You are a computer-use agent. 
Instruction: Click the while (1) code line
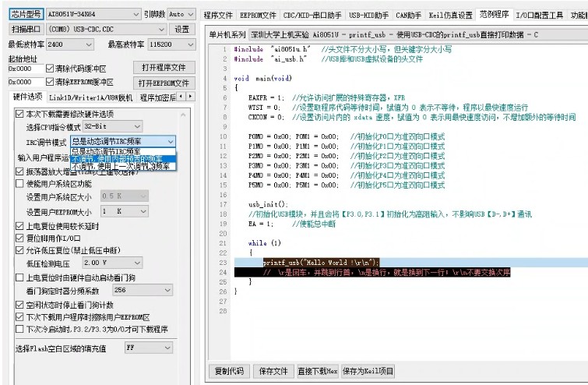pos(264,243)
